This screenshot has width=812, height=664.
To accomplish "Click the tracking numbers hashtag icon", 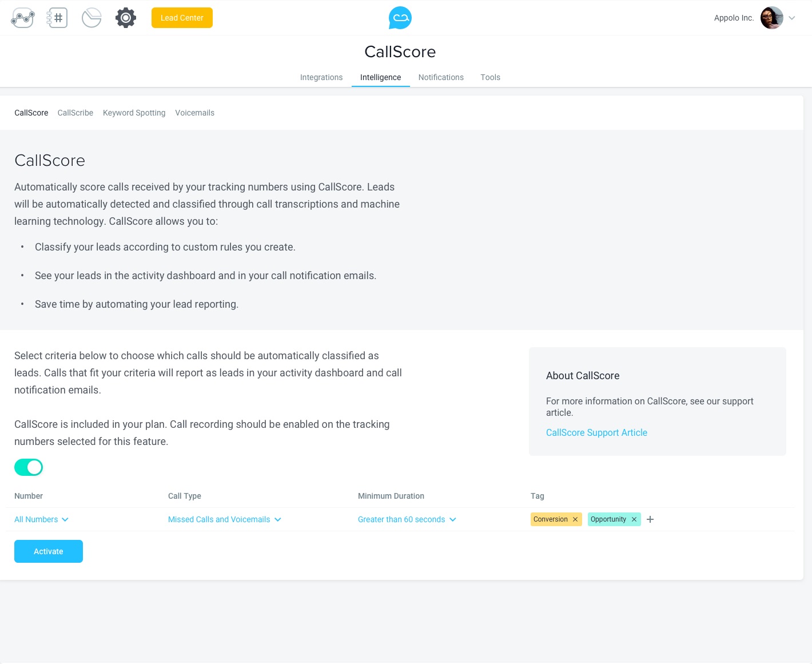I will pos(57,18).
